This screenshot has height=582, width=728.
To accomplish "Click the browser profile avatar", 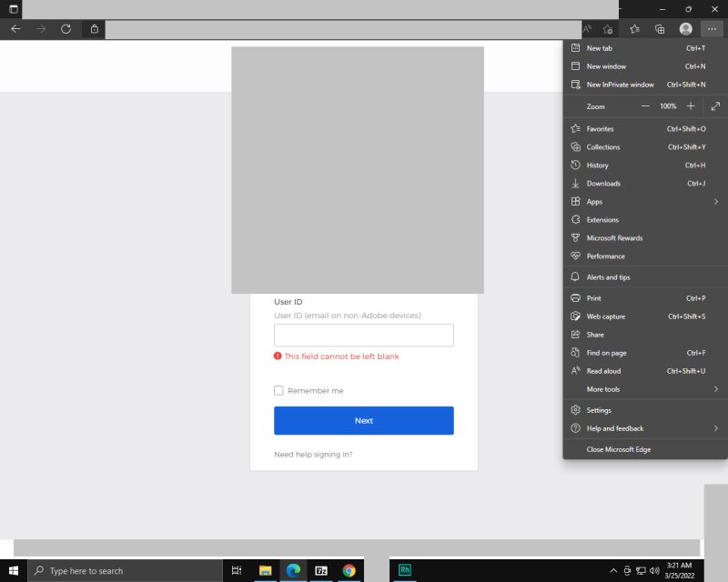I will 686,28.
